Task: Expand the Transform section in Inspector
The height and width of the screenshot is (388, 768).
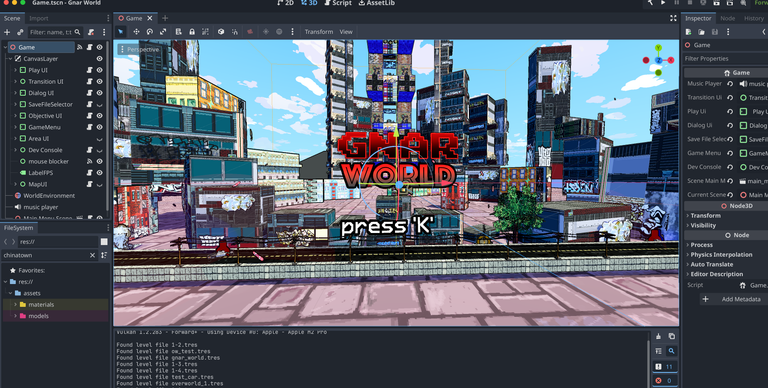Action: (x=705, y=216)
